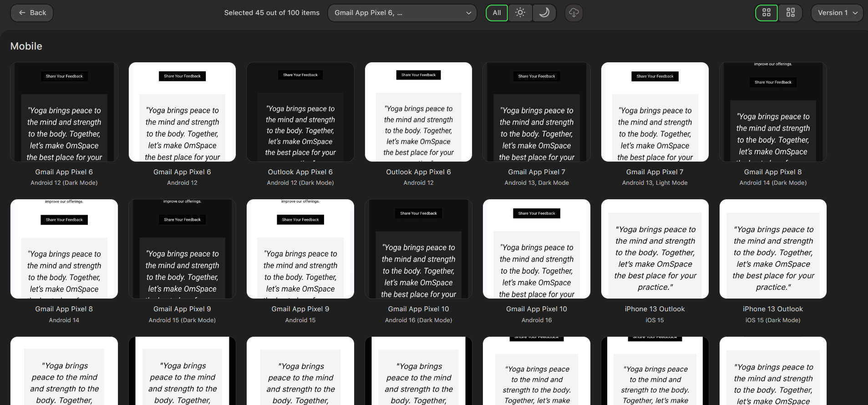This screenshot has width=868, height=405.
Task: Open Outlook App Pixel 6 Android 12 light preview
Action: (418, 112)
